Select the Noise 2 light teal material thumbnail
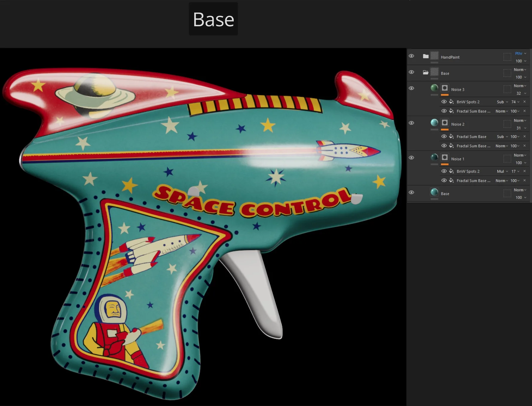 pos(434,122)
